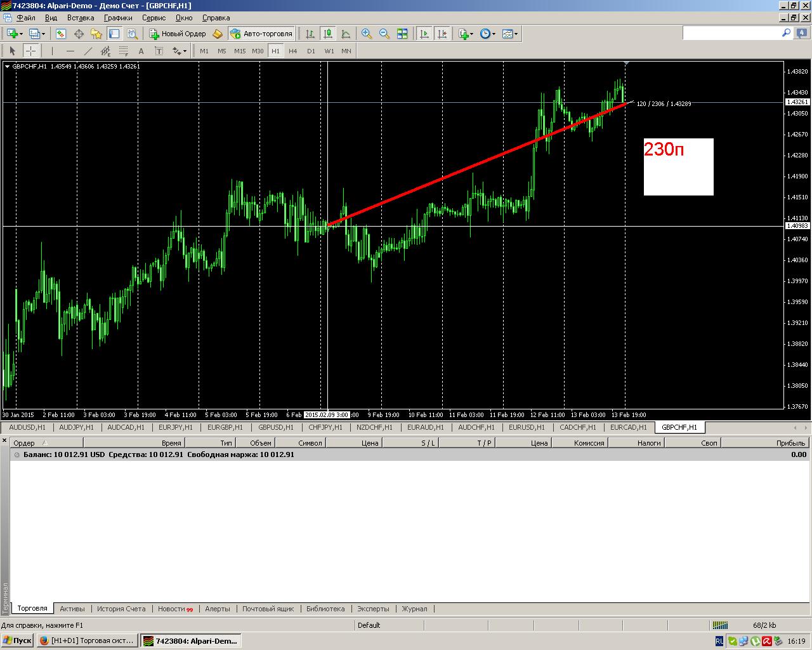
Task: Zoom in on the chart
Action: click(x=367, y=34)
